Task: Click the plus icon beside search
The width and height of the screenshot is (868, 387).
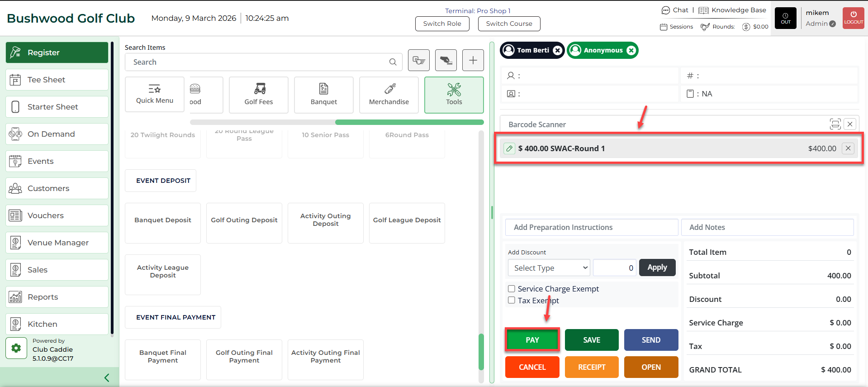Action: coord(473,60)
